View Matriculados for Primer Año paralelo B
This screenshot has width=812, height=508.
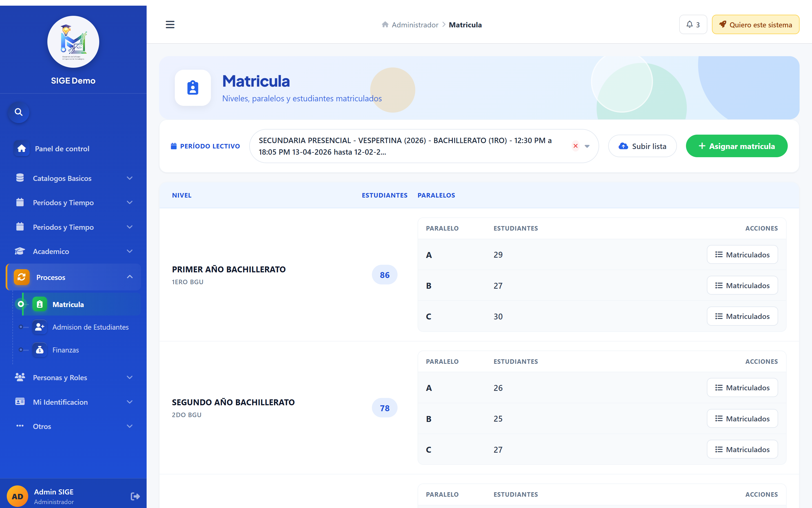pos(742,286)
